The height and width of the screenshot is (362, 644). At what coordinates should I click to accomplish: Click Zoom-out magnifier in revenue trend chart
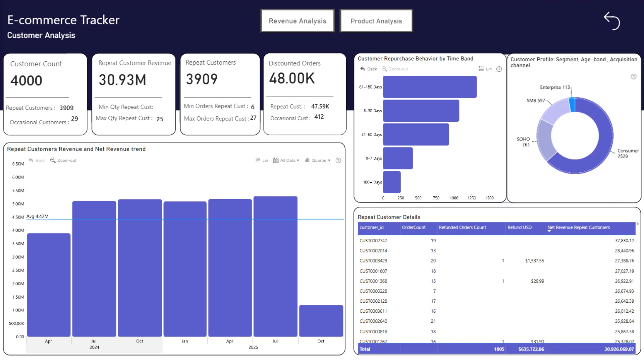[53, 160]
